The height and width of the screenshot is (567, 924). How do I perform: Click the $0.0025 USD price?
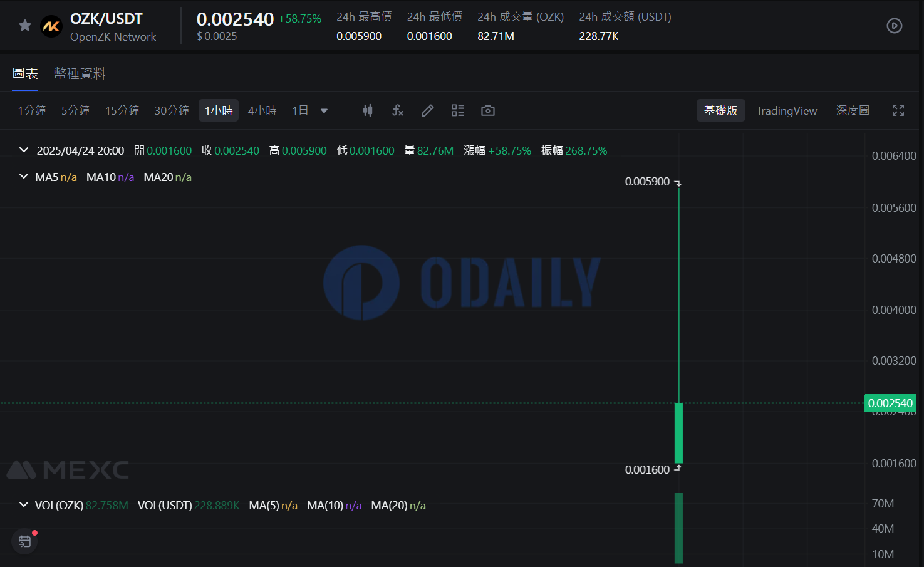pyautogui.click(x=217, y=36)
